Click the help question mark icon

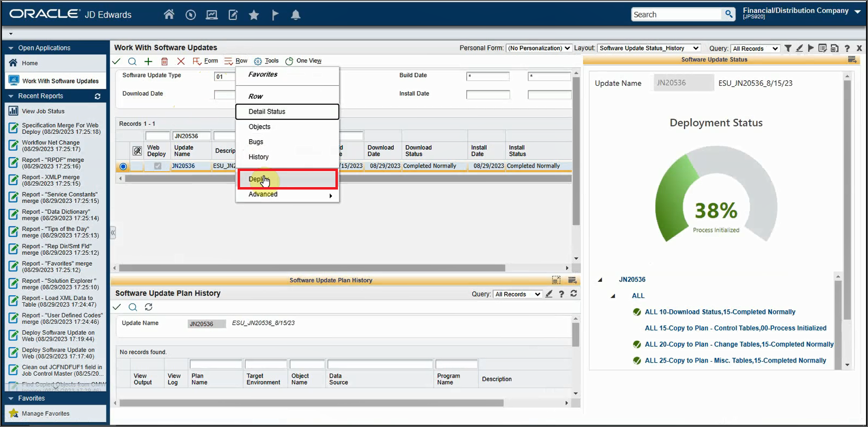847,48
